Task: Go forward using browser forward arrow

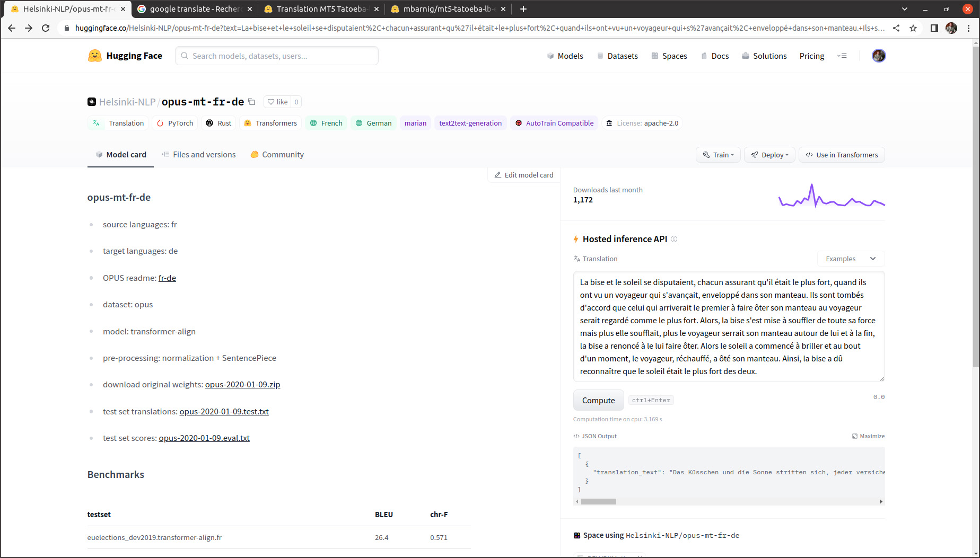Action: pyautogui.click(x=29, y=28)
